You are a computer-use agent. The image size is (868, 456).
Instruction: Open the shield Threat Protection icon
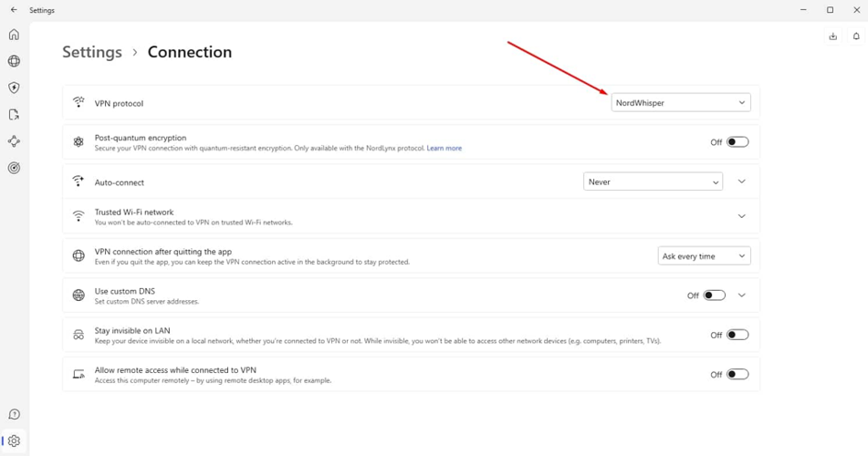14,88
